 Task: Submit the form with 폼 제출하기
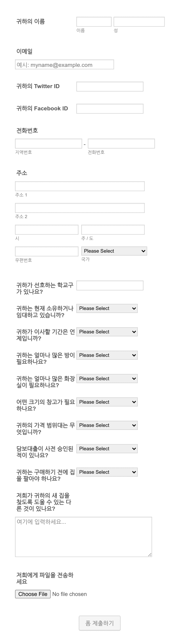(100, 623)
